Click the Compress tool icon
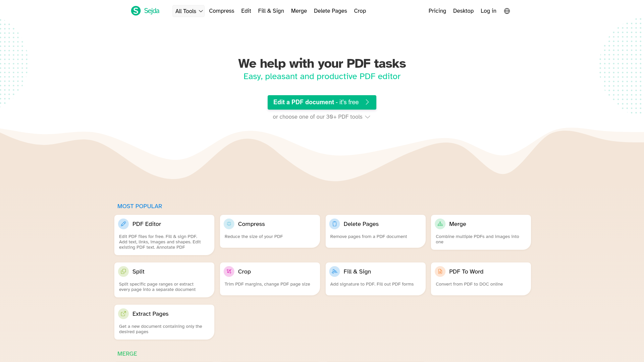The width and height of the screenshot is (644, 362). coord(229,224)
